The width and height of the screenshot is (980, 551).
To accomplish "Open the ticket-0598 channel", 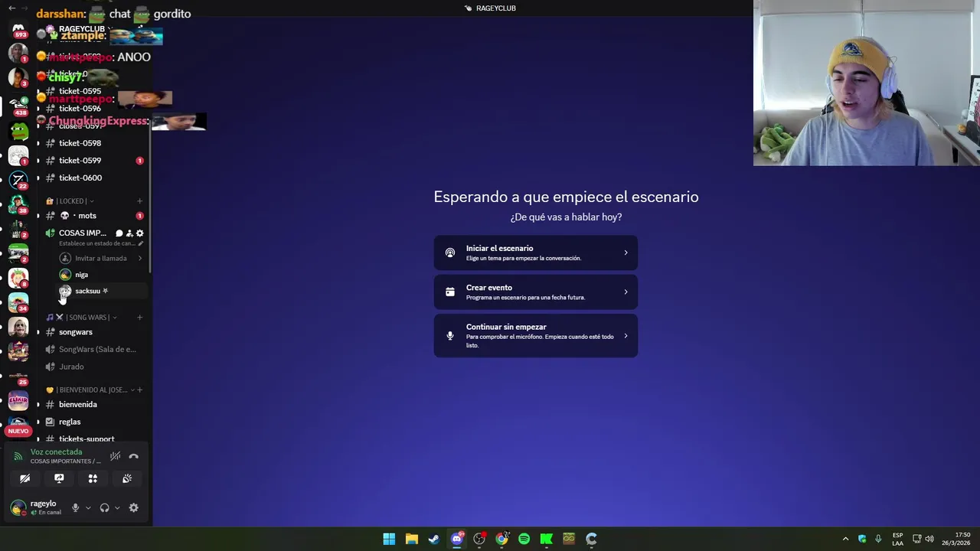I will [80, 143].
